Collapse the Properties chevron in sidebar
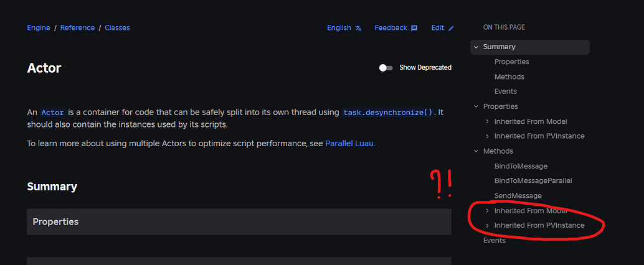Viewport: 644px width, 265px height. pos(476,106)
